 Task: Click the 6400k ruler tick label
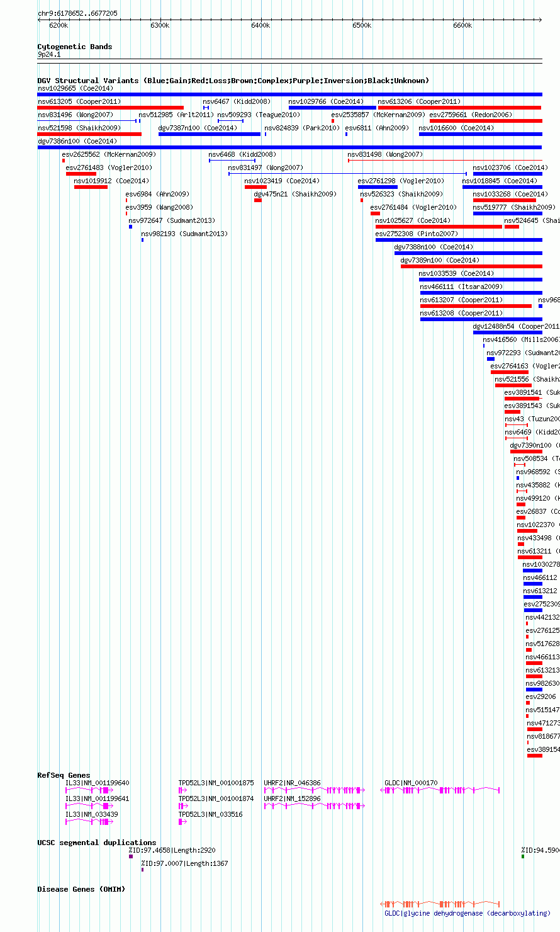click(260, 25)
